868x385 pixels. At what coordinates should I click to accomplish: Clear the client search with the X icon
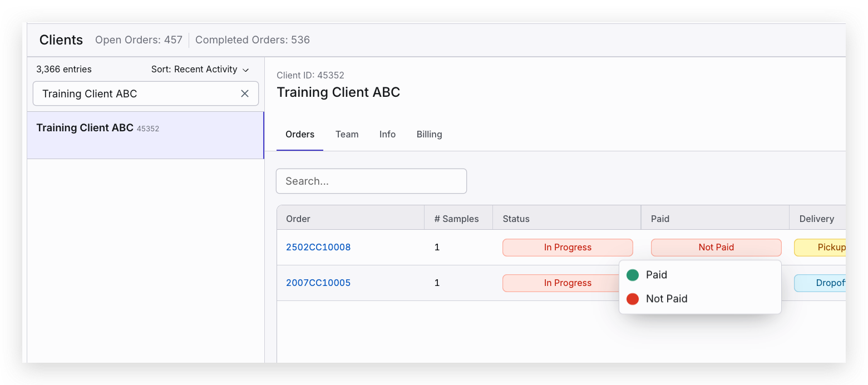coord(244,93)
